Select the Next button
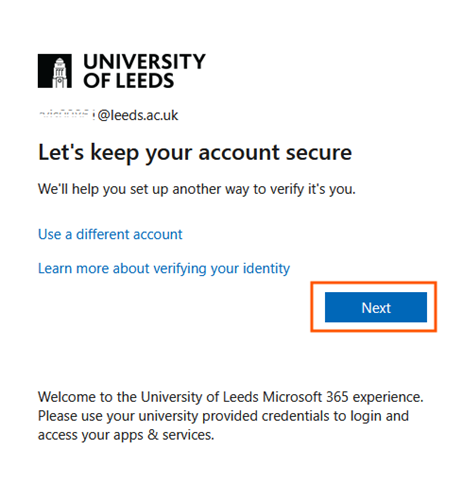The height and width of the screenshot is (502, 462). (376, 307)
